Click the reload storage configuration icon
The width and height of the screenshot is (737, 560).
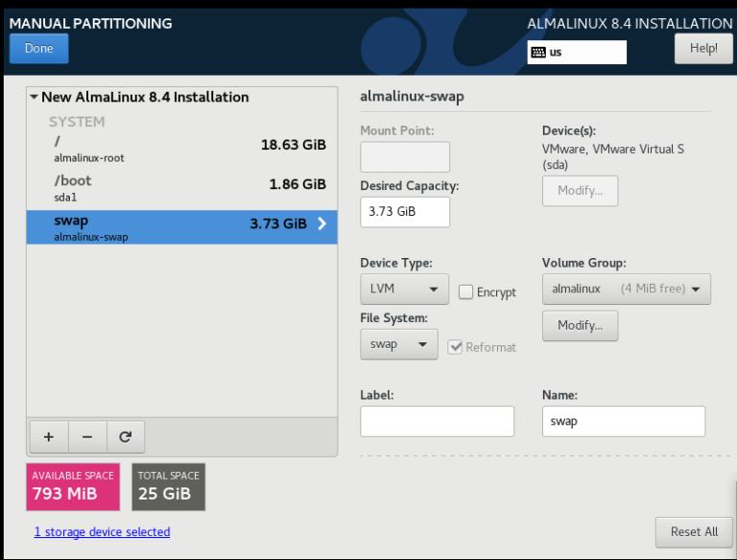tap(125, 437)
